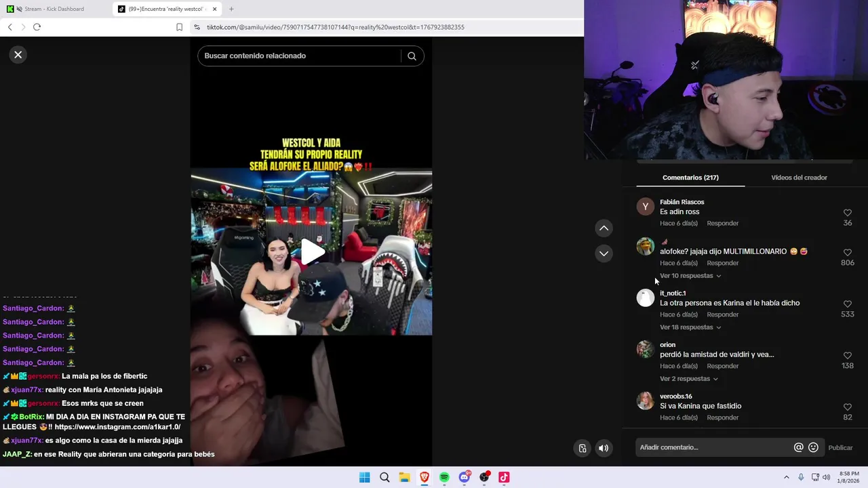Open emoji picker in comment box
This screenshot has width=868, height=488.
pyautogui.click(x=814, y=447)
